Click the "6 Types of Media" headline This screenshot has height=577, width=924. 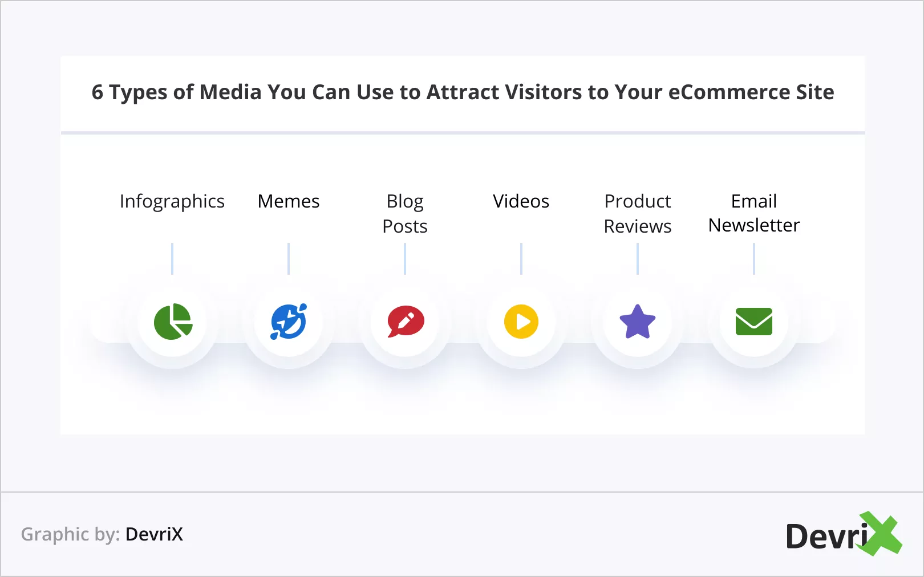463,92
